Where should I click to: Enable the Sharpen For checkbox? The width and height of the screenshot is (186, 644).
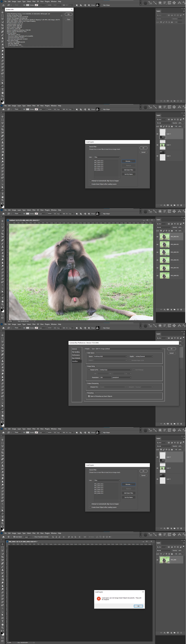89,387
